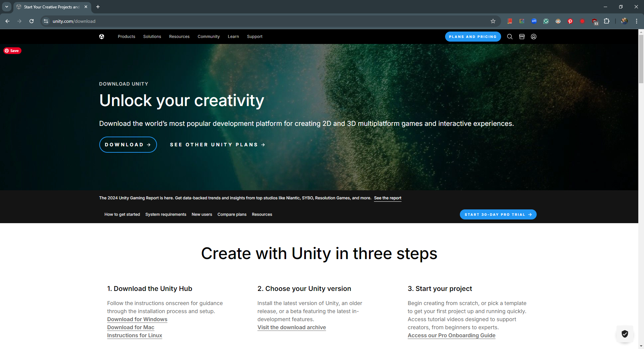This screenshot has height=349, width=644.
Task: Jump to System requirements section
Action: click(x=166, y=214)
